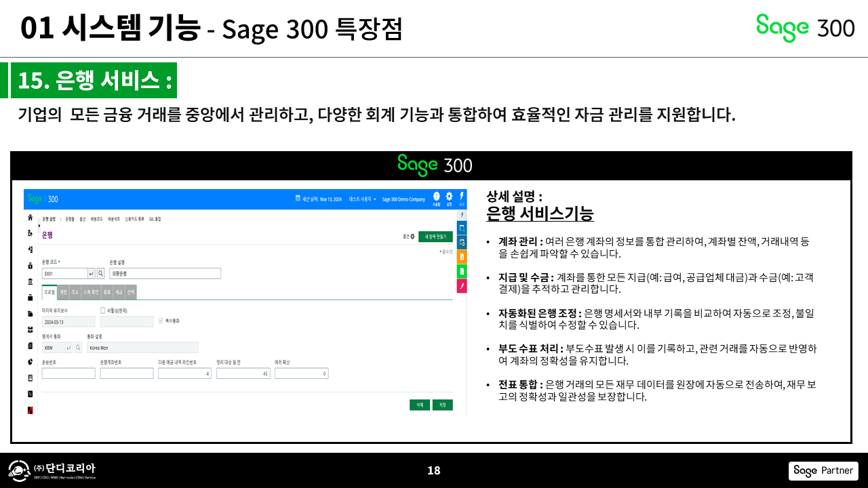The image size is (868, 488).
Task: Click the bank code finder magnifier icon
Action: pyautogui.click(x=100, y=273)
